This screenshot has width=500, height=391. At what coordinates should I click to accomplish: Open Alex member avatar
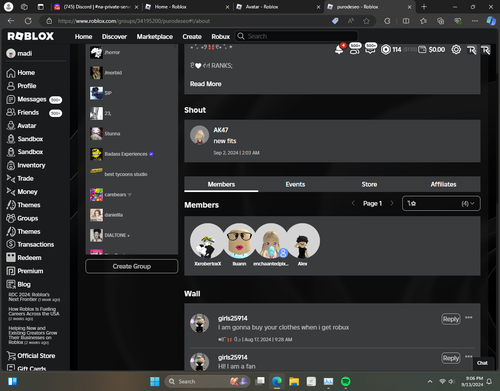[303, 241]
